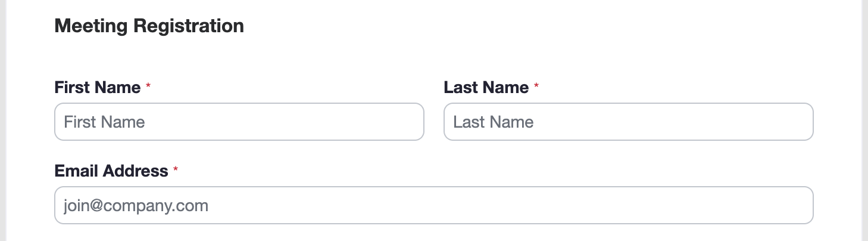Click the gap between the two name fields
The height and width of the screenshot is (241, 868).
(x=434, y=122)
